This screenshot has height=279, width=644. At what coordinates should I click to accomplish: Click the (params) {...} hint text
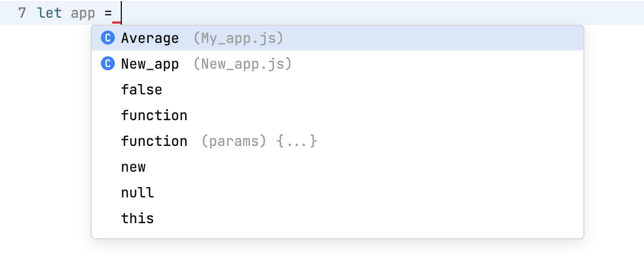click(x=259, y=141)
